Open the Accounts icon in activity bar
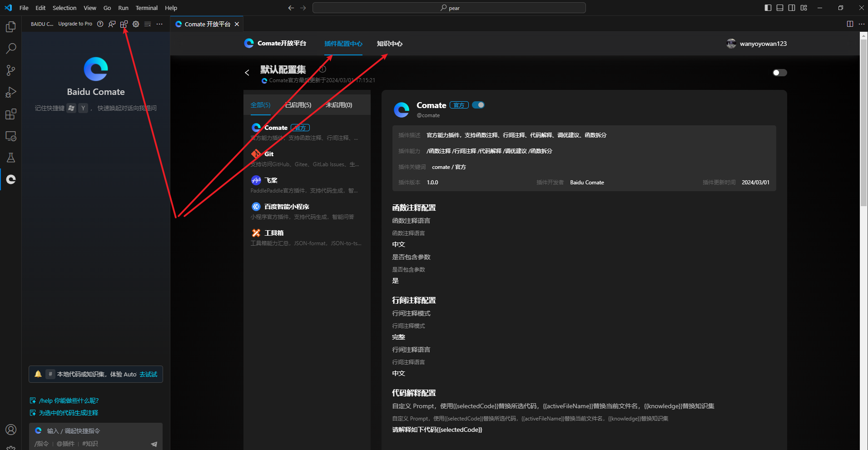The height and width of the screenshot is (450, 868). (x=11, y=430)
